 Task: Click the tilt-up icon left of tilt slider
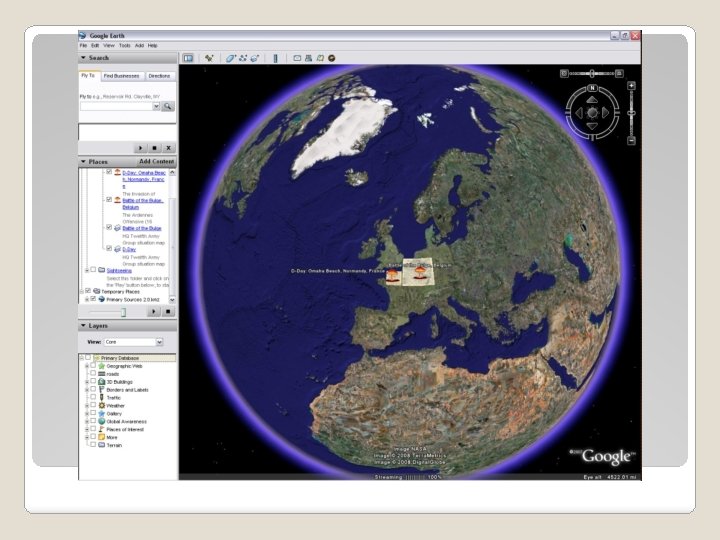[x=564, y=73]
